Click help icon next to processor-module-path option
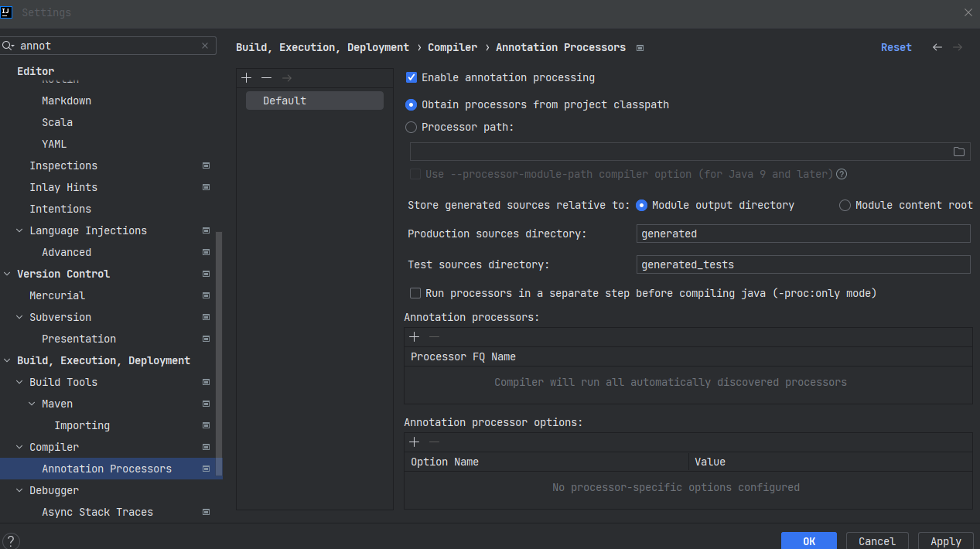 (x=842, y=174)
